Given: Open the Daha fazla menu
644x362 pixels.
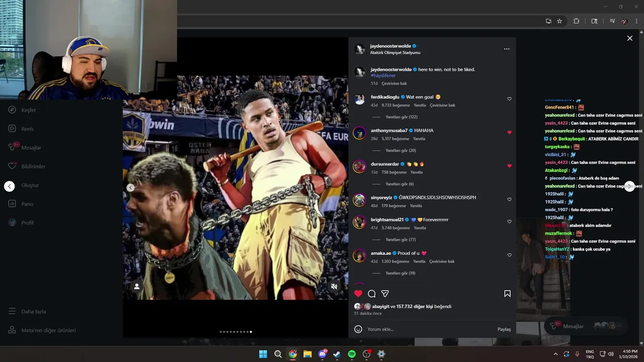Looking at the screenshot, I should (x=27, y=312).
